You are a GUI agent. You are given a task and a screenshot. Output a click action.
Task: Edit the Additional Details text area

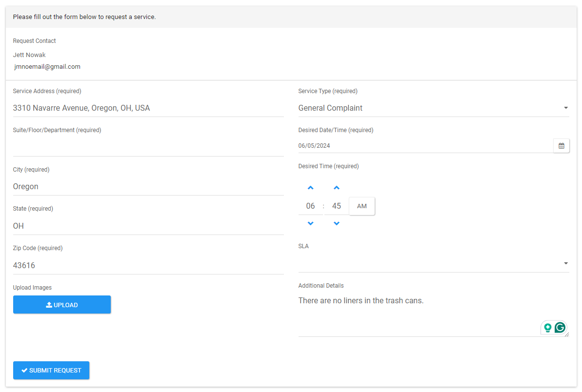click(420, 314)
